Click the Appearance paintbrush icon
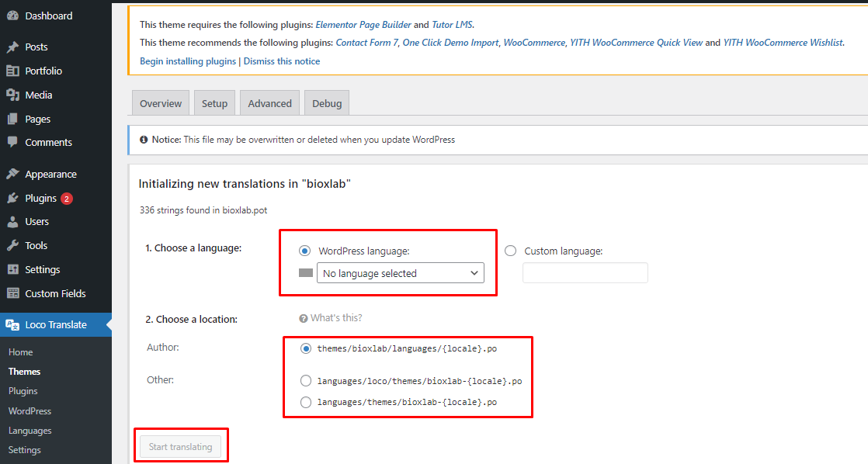This screenshot has width=868, height=464. tap(12, 175)
